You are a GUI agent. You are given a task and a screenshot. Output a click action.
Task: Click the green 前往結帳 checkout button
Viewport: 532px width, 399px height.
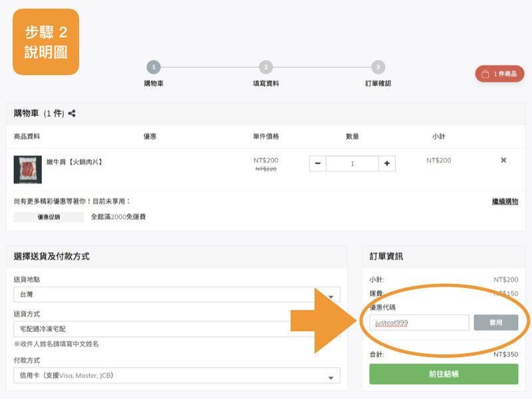coord(444,374)
